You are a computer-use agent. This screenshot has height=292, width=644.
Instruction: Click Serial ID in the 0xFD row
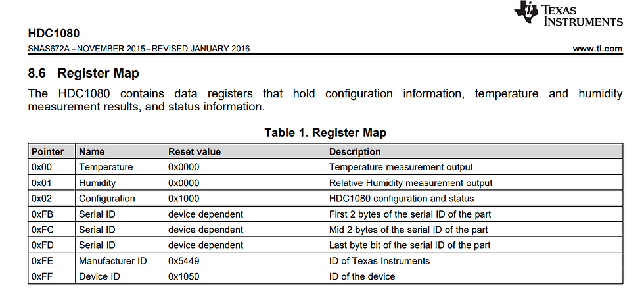(97, 245)
